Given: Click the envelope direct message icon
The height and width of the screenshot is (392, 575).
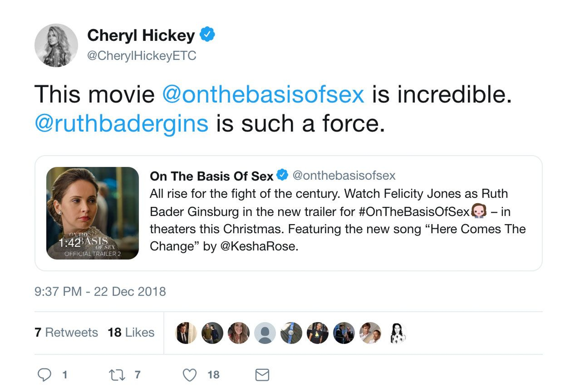Looking at the screenshot, I should click(262, 375).
